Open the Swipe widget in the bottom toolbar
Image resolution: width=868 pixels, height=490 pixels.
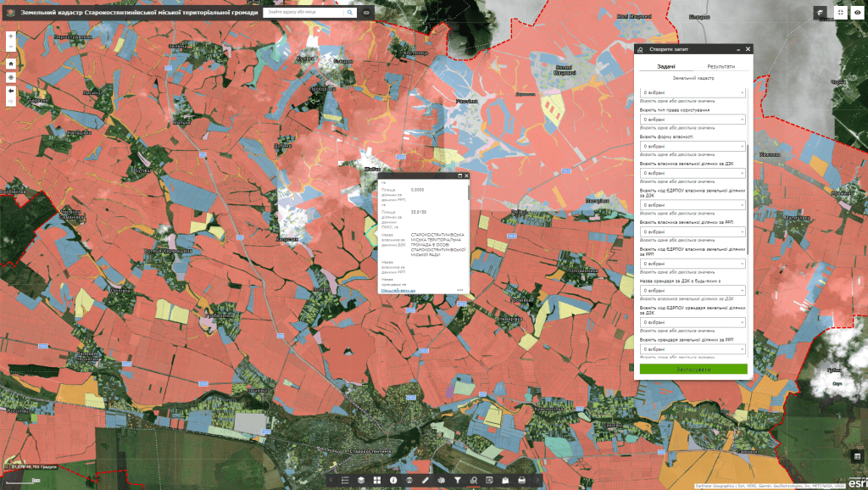(409, 480)
